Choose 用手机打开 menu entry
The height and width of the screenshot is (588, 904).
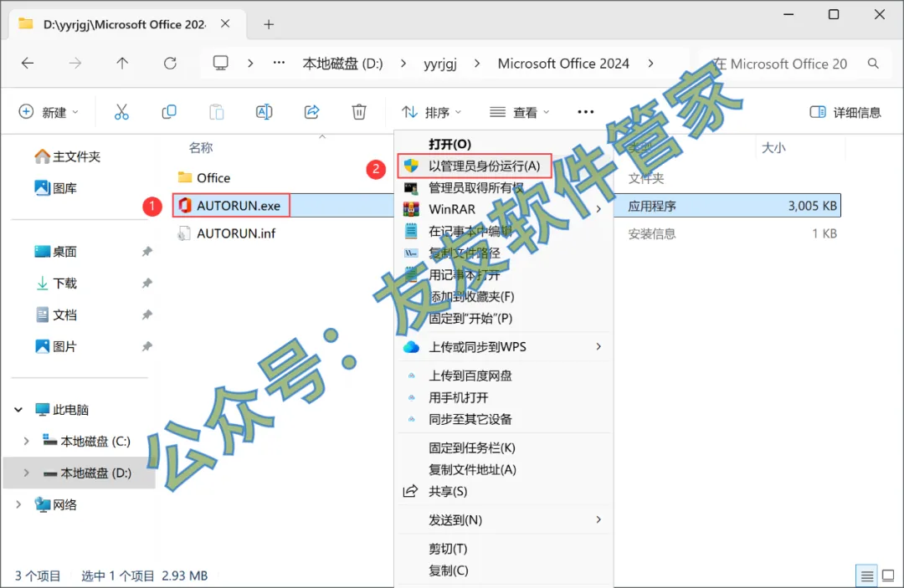point(503,397)
